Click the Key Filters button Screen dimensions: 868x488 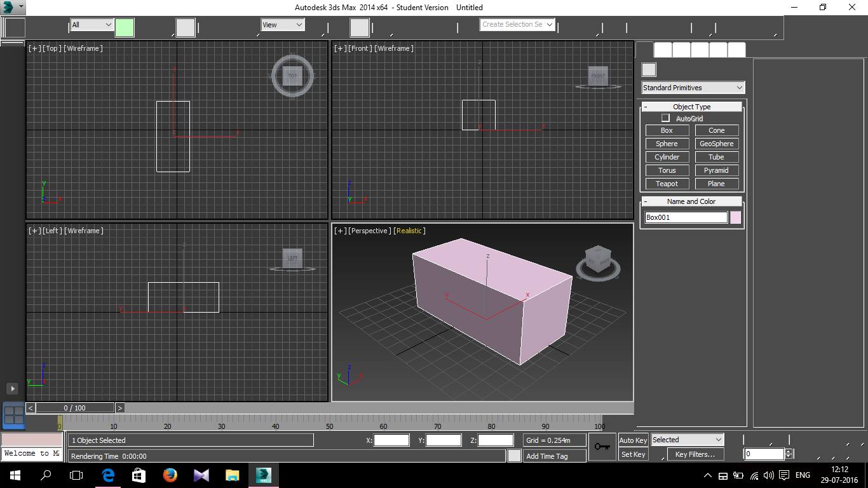tap(695, 454)
